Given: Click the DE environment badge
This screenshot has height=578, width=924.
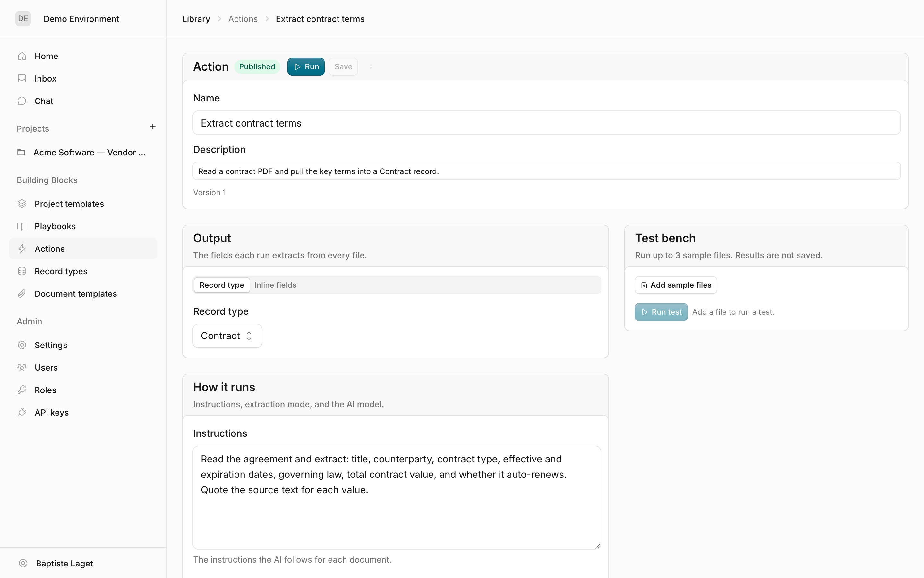Looking at the screenshot, I should [23, 18].
